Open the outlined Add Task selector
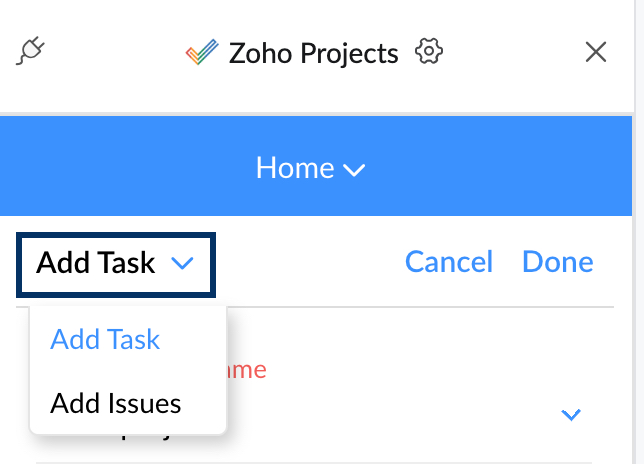This screenshot has height=464, width=644. [116, 265]
